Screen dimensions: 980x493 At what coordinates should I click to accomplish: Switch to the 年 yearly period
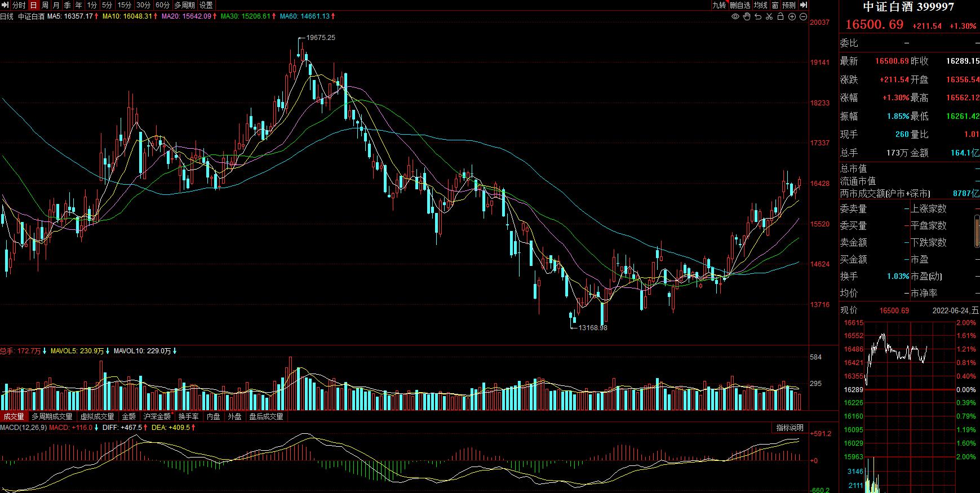78,5
